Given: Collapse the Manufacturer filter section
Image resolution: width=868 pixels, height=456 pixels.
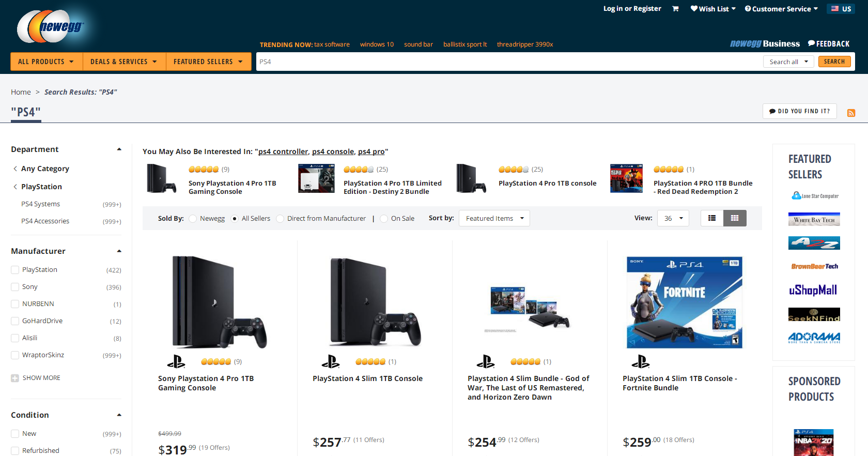Looking at the screenshot, I should pos(119,251).
